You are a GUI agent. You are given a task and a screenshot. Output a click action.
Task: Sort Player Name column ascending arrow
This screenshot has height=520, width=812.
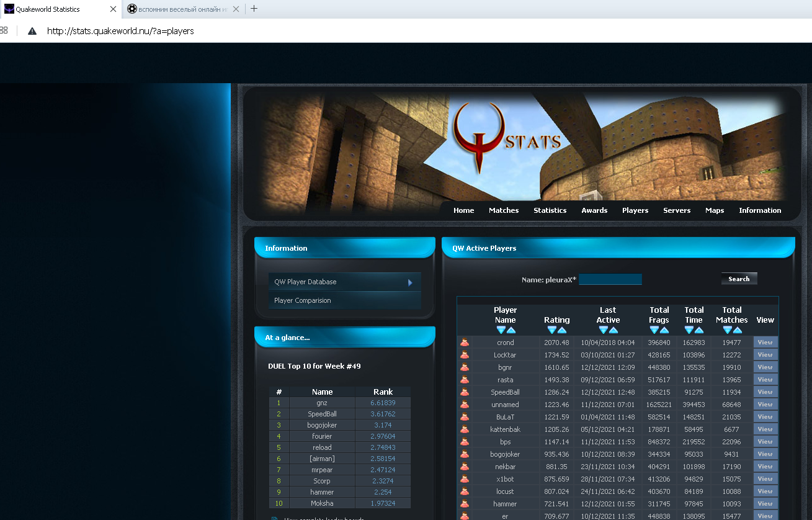click(x=511, y=330)
